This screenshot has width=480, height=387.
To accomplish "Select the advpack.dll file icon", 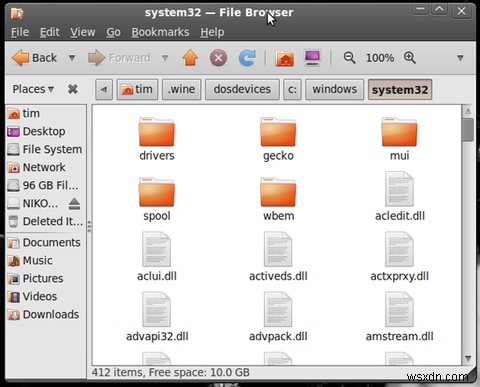I will tap(278, 310).
